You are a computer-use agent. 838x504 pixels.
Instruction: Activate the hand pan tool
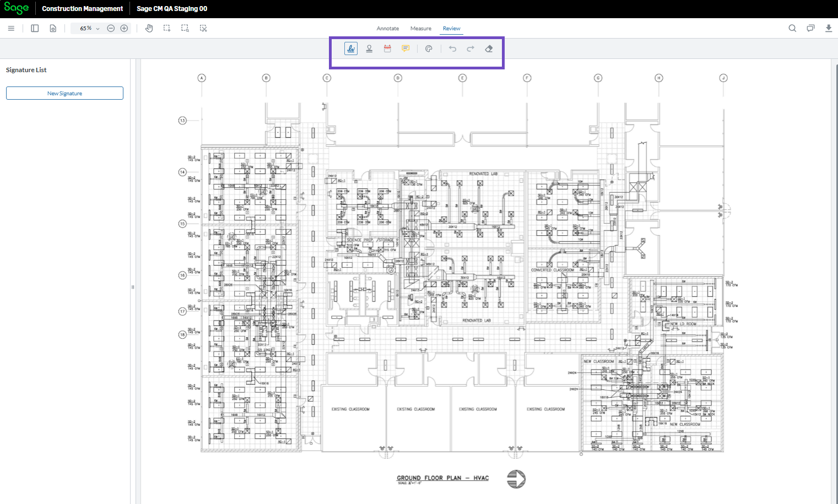pyautogui.click(x=149, y=28)
